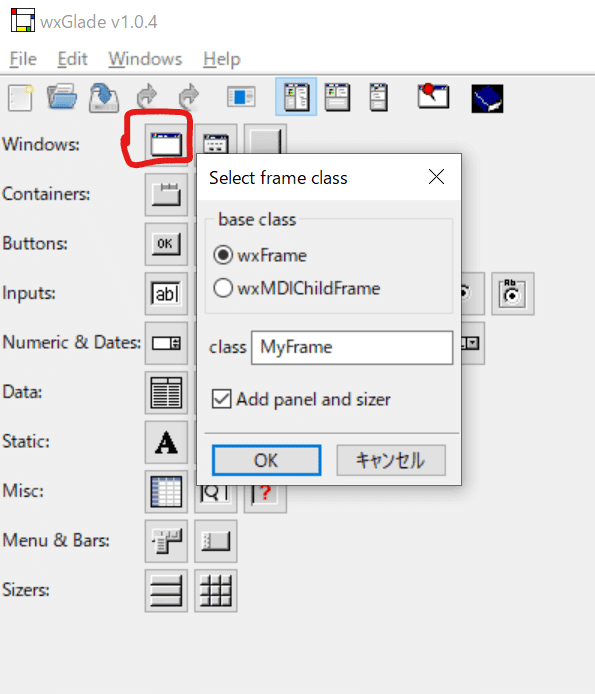Close the Select frame class dialog

(x=436, y=177)
